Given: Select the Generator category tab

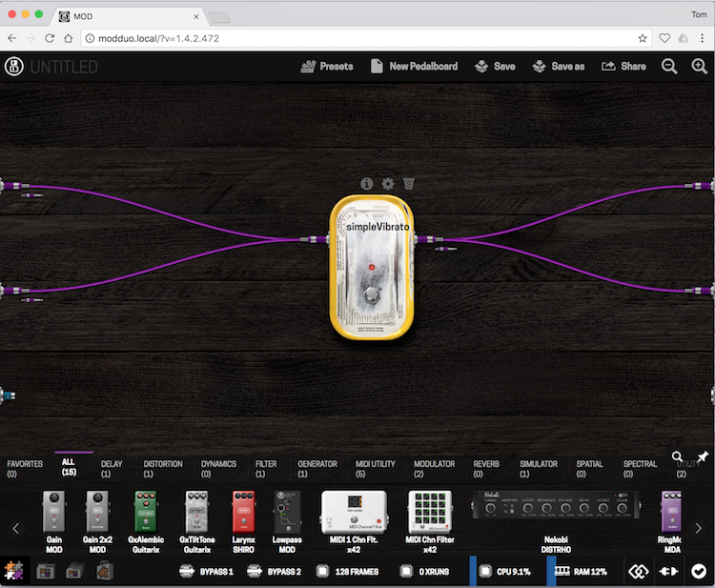Looking at the screenshot, I should [317, 469].
